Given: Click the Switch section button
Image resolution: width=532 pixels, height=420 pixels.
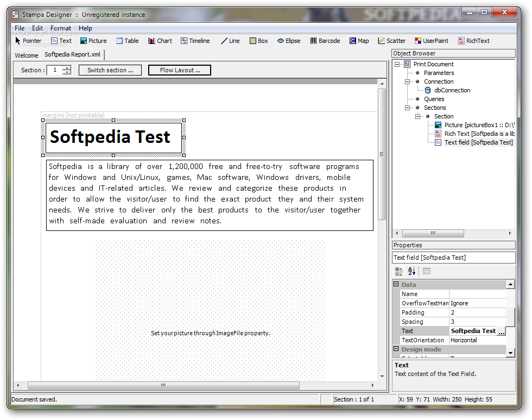Looking at the screenshot, I should [110, 70].
